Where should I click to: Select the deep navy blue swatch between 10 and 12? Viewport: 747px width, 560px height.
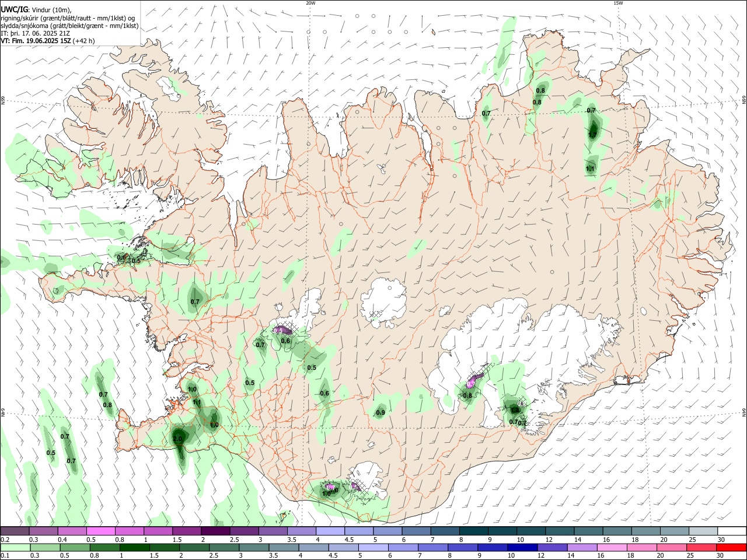522,548
